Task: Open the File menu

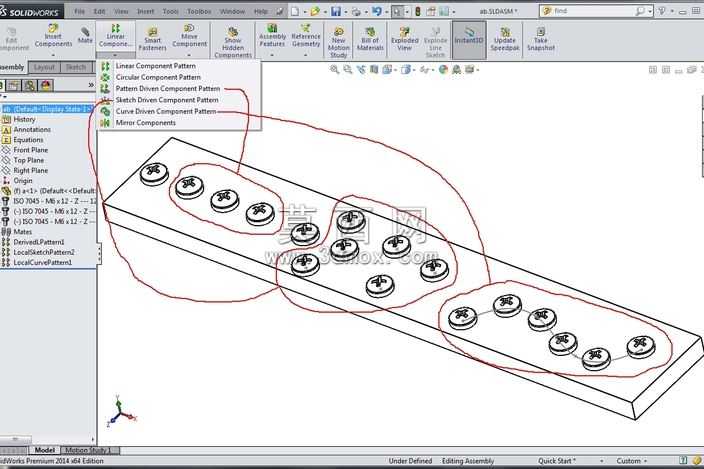Action: click(79, 11)
